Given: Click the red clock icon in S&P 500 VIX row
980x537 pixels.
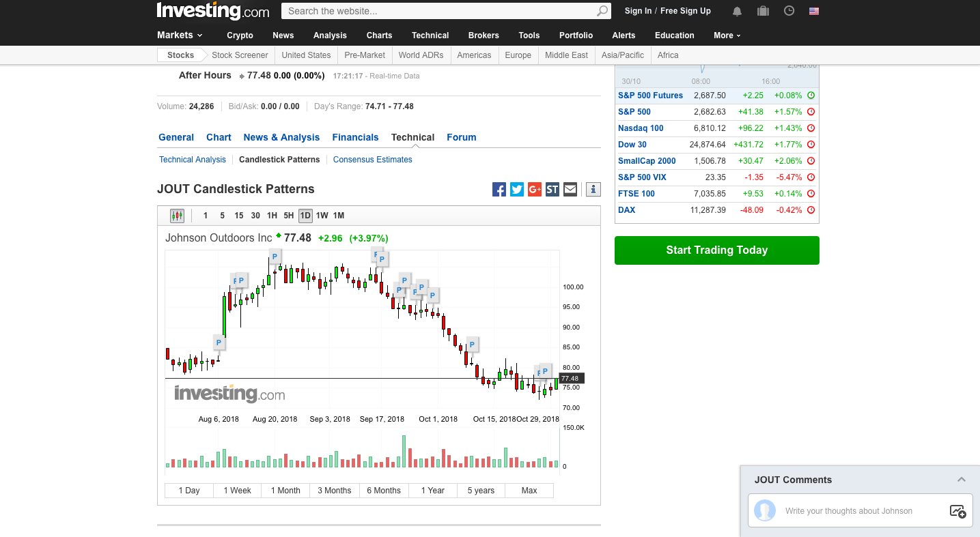Looking at the screenshot, I should click(811, 177).
